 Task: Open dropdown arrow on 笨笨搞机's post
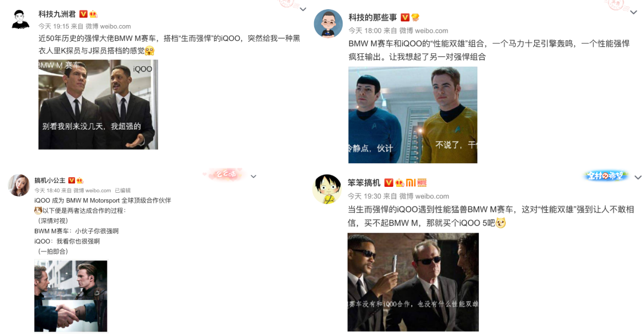(638, 178)
